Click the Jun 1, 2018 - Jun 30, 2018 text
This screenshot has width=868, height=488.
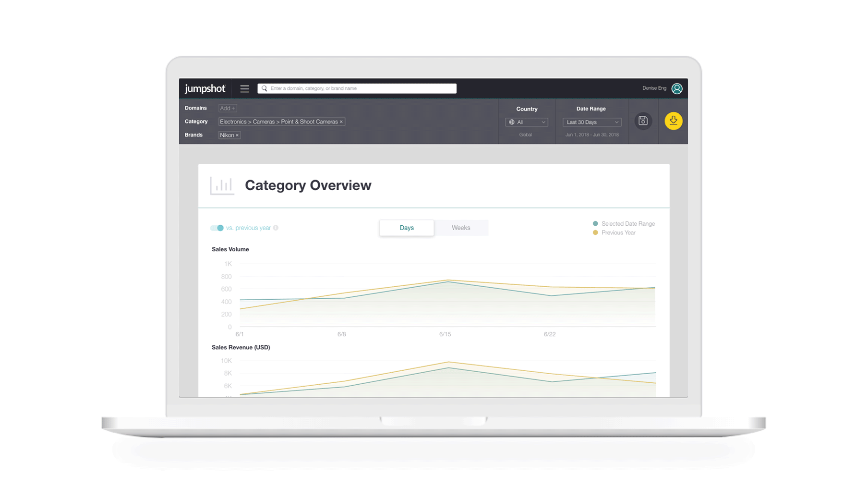tap(592, 135)
